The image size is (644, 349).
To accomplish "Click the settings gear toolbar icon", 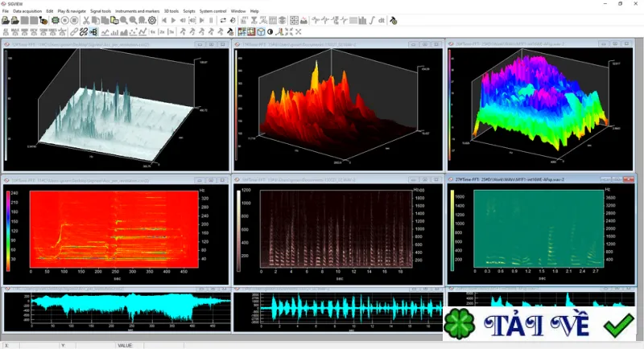I will [x=152, y=20].
